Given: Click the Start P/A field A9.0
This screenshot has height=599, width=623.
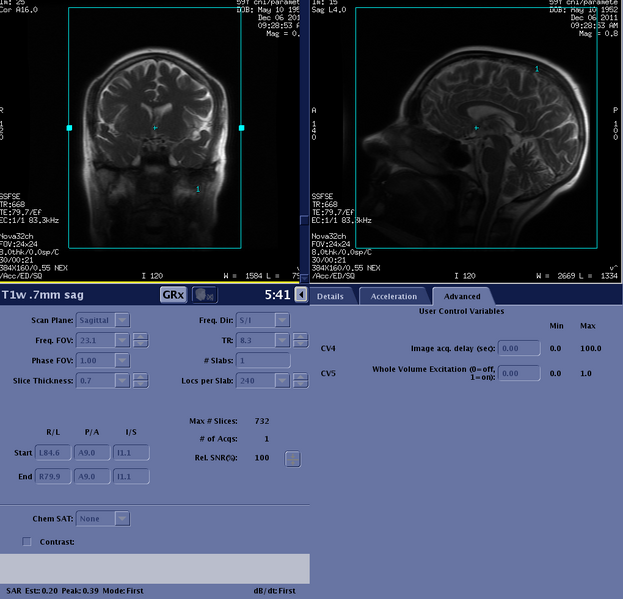Looking at the screenshot, I should click(92, 453).
